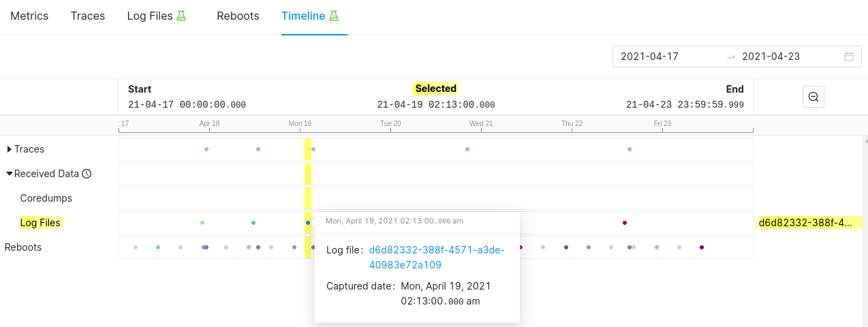Open the calendar icon in date range
Image resolution: width=868 pixels, height=327 pixels.
click(x=849, y=57)
